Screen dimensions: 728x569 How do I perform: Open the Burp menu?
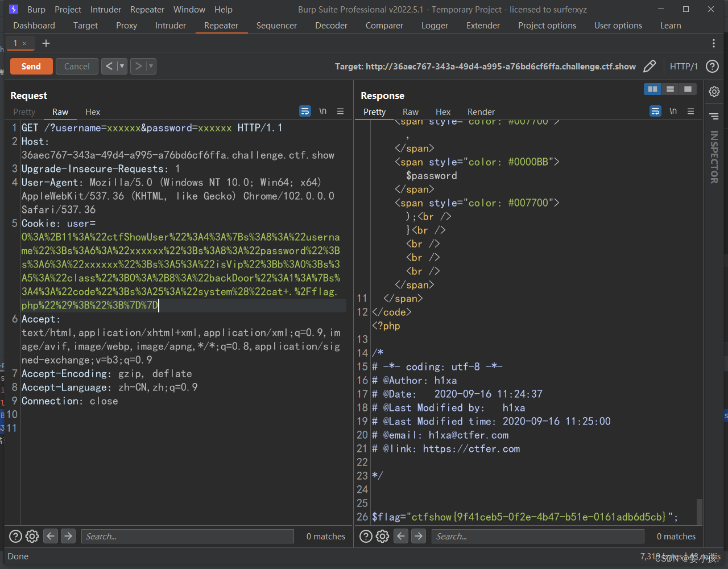[36, 10]
